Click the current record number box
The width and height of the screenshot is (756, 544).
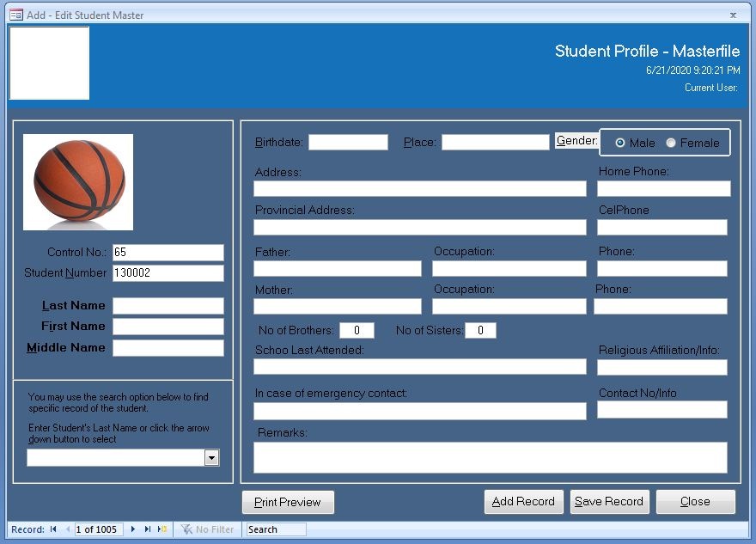tap(99, 529)
